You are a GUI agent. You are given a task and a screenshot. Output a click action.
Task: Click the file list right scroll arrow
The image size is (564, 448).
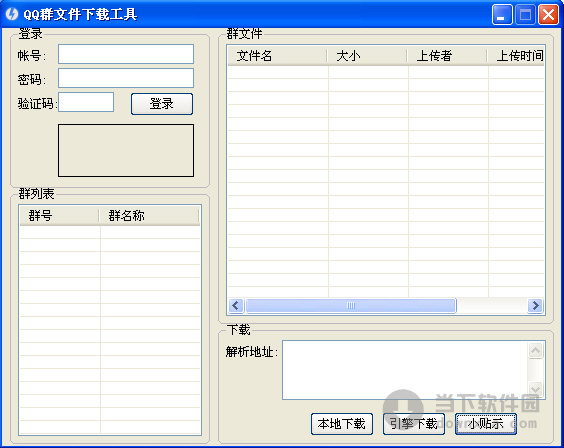click(x=535, y=306)
